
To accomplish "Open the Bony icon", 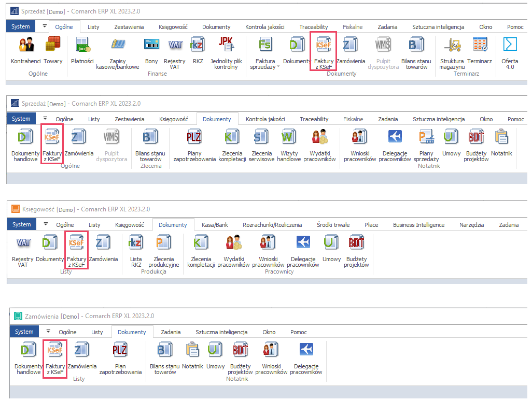I will coord(151,51).
